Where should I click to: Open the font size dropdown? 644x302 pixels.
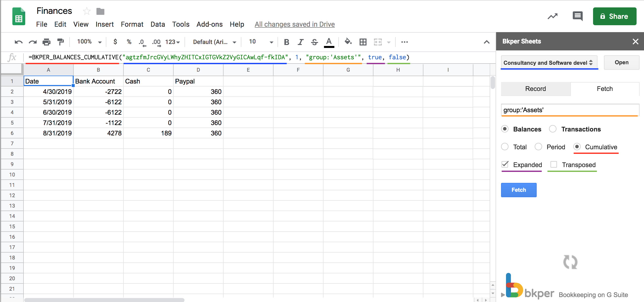point(271,42)
